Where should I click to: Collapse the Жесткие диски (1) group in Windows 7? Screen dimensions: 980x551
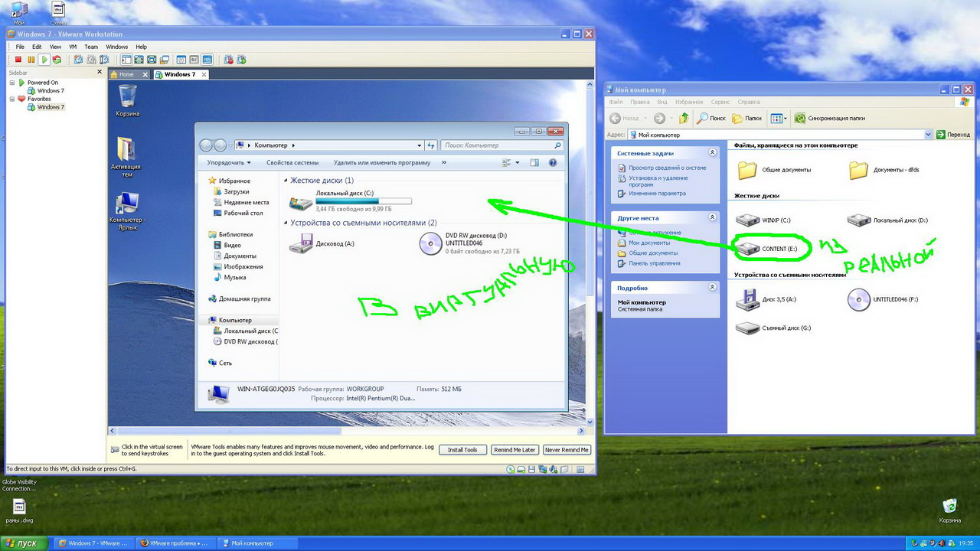286,181
